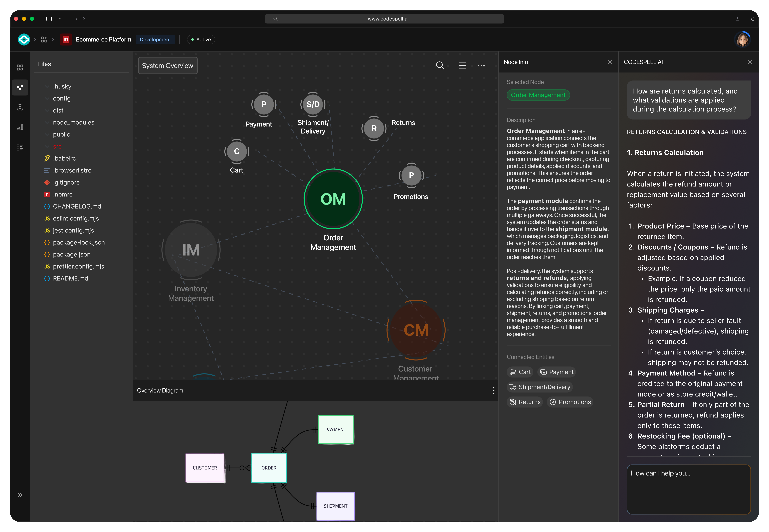Select the green Order Management node

(x=333, y=199)
